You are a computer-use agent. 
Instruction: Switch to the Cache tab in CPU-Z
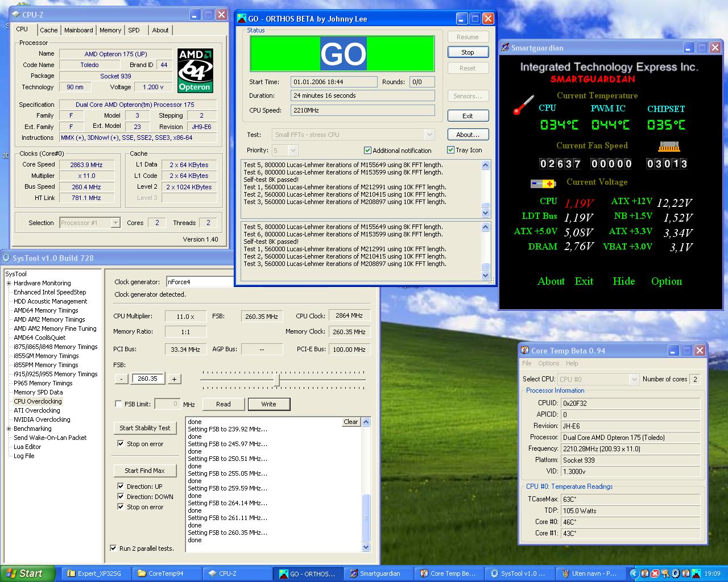[x=48, y=30]
